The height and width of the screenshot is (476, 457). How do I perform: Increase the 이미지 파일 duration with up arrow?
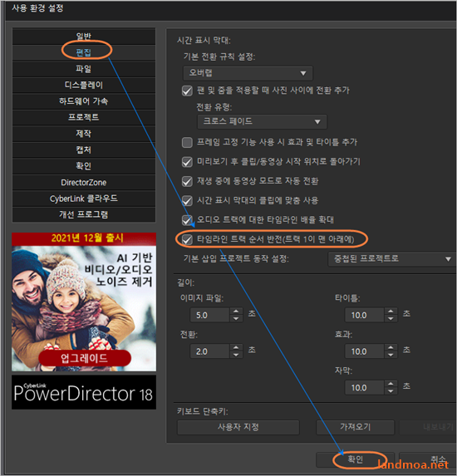[236, 312]
